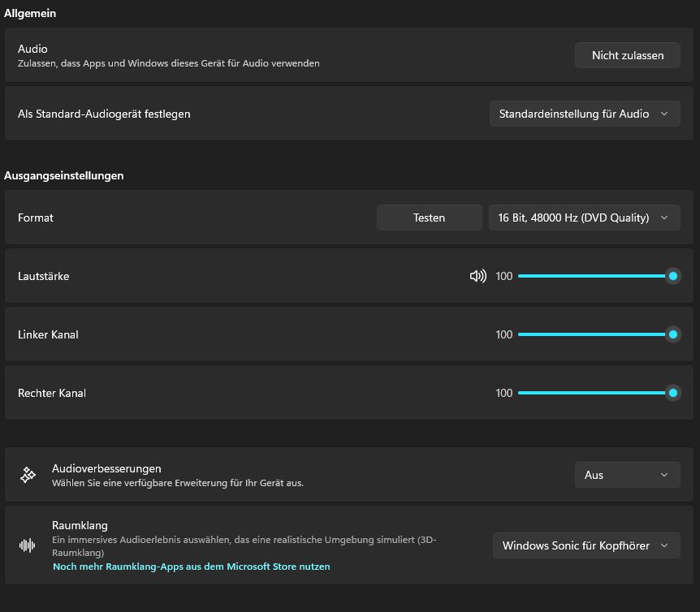This screenshot has height=612, width=700.
Task: Click the Raumklang waveform icon
Action: coord(28,545)
